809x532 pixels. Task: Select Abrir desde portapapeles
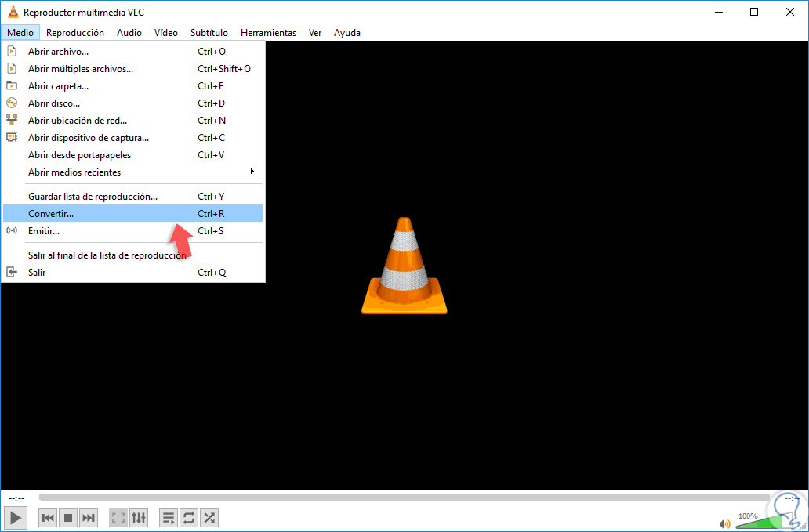tap(132, 155)
